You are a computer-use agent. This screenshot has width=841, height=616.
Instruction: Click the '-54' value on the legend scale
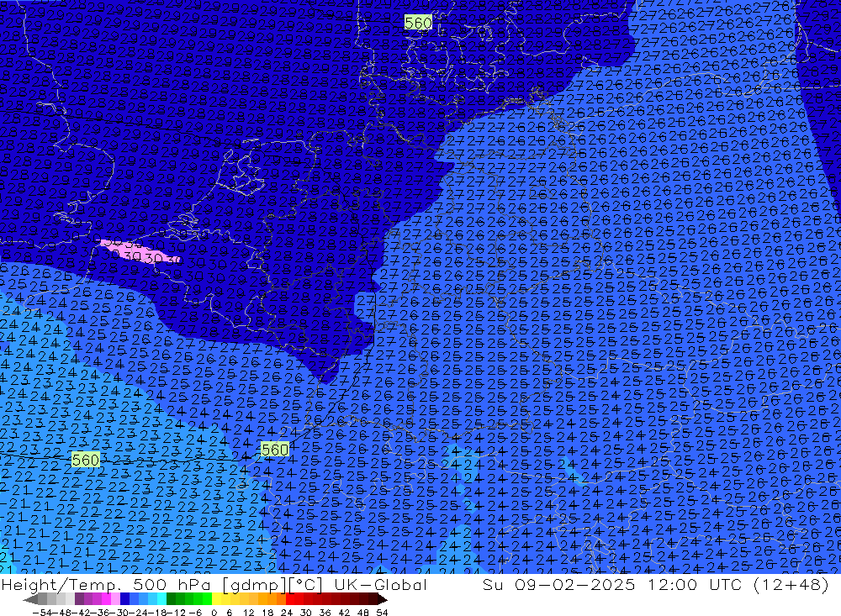(42, 613)
